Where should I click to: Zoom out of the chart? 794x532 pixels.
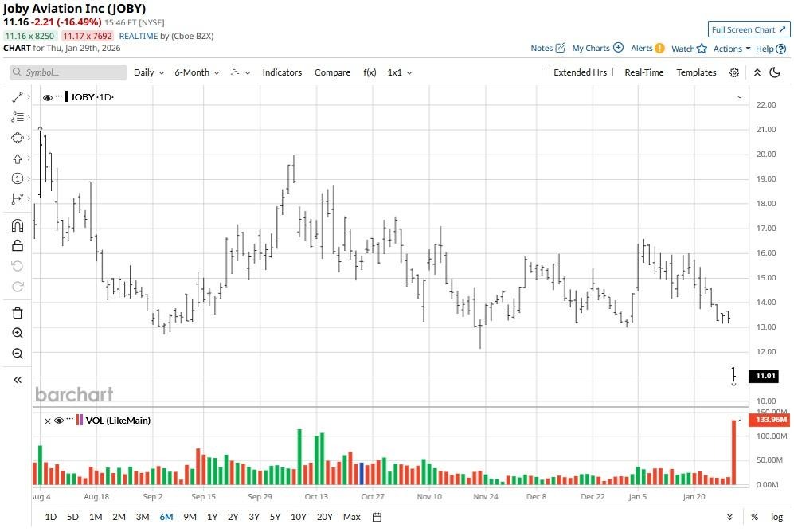coord(18,354)
